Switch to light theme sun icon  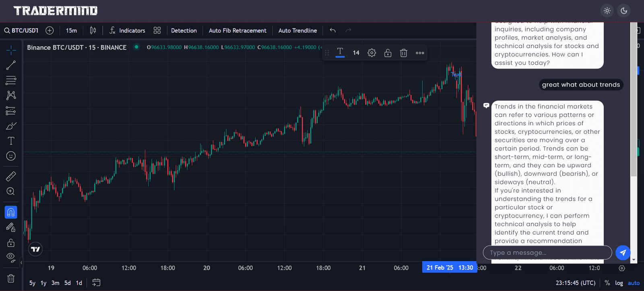[607, 11]
